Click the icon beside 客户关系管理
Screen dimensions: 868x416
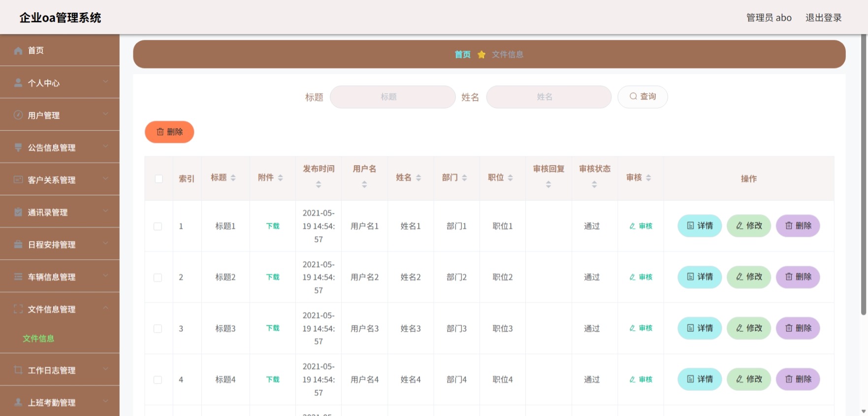tap(18, 180)
